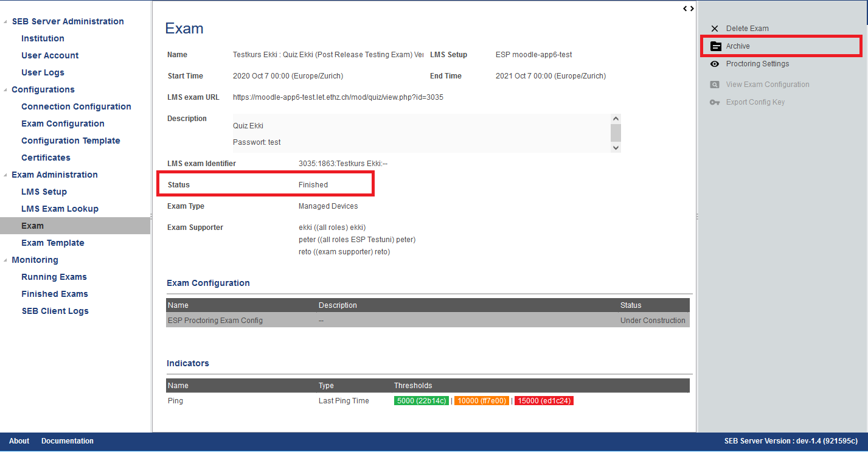Click the View Exam Configuration icon

pyautogui.click(x=715, y=85)
